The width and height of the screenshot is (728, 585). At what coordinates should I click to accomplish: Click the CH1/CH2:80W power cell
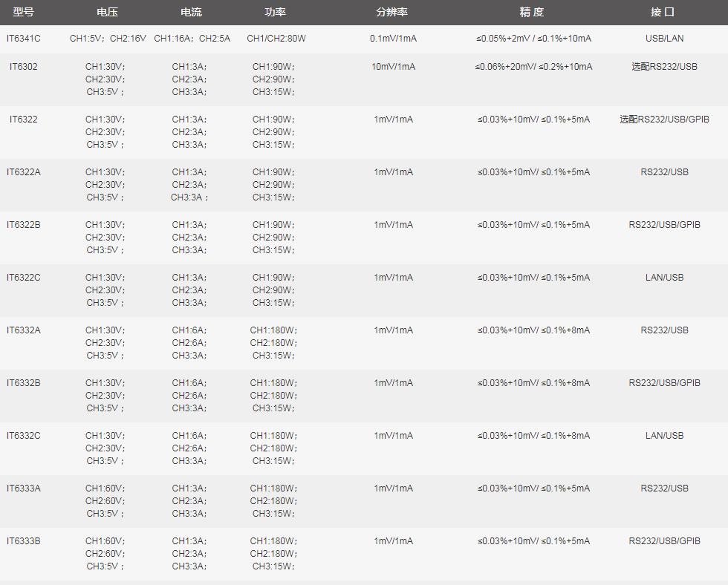pyautogui.click(x=276, y=39)
